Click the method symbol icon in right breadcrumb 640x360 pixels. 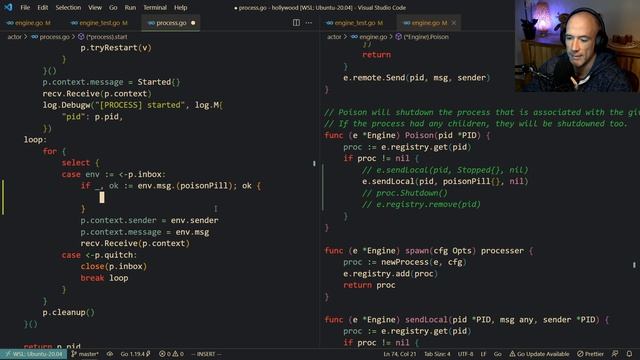398,37
